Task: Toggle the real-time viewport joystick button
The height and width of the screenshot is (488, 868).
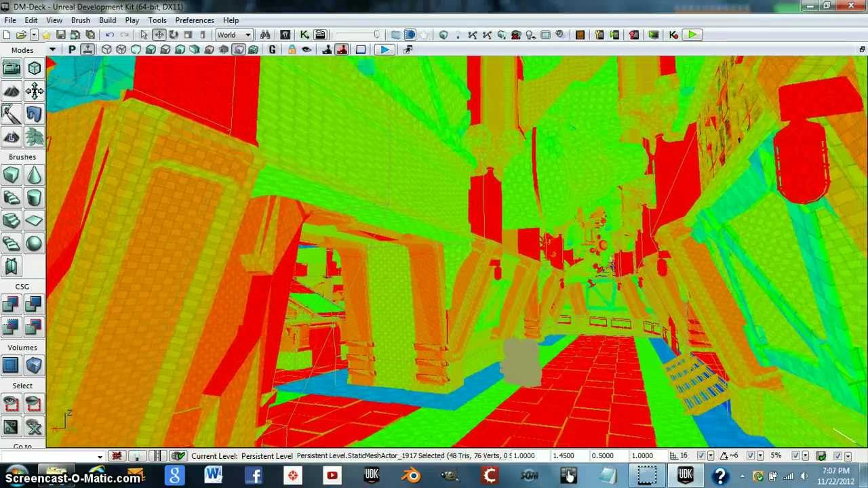Action: 87,49
